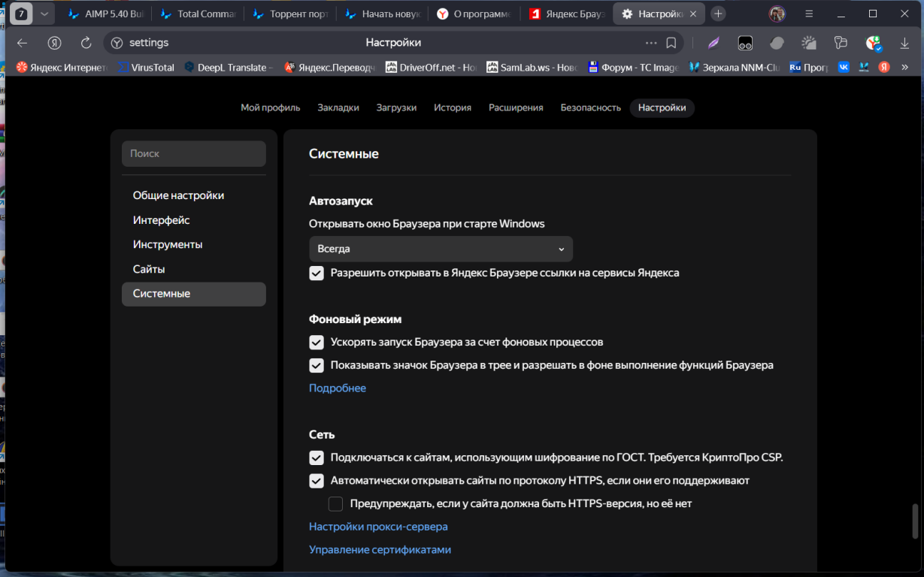
Task: Click the settings Поиск search field
Action: [194, 153]
